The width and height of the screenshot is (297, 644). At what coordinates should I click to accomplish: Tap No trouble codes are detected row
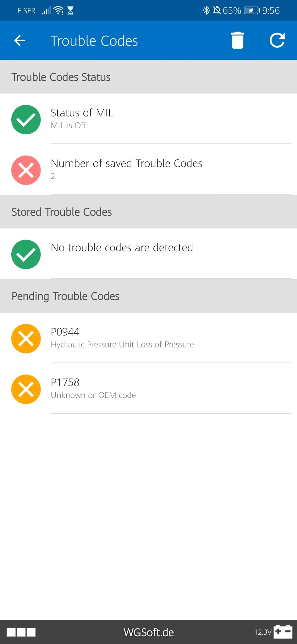(x=148, y=254)
